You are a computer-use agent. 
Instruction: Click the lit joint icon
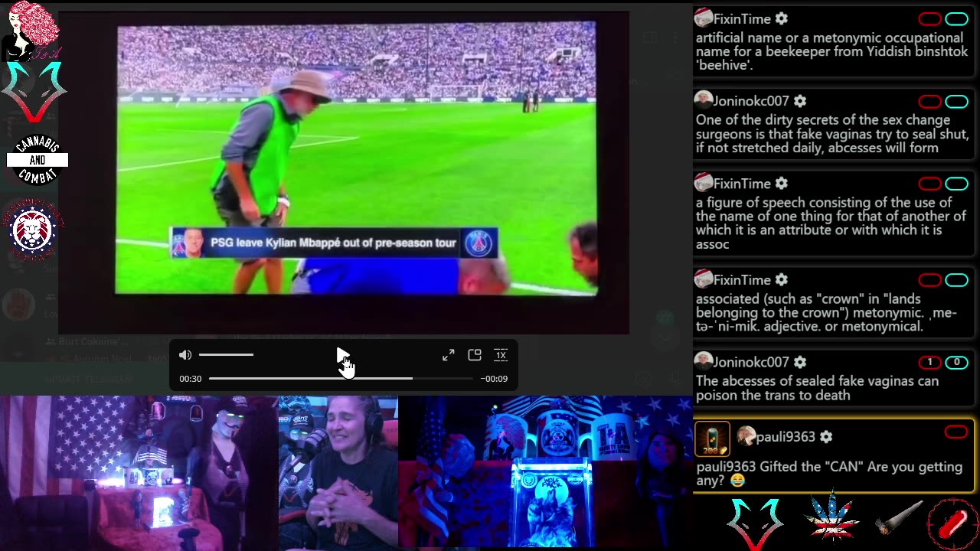[900, 520]
